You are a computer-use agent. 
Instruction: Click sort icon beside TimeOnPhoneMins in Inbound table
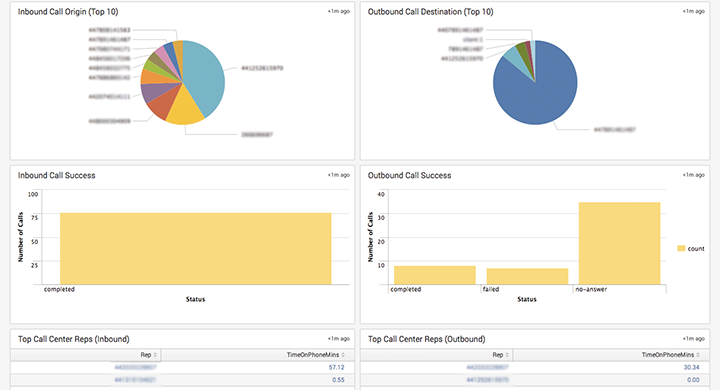(343, 355)
